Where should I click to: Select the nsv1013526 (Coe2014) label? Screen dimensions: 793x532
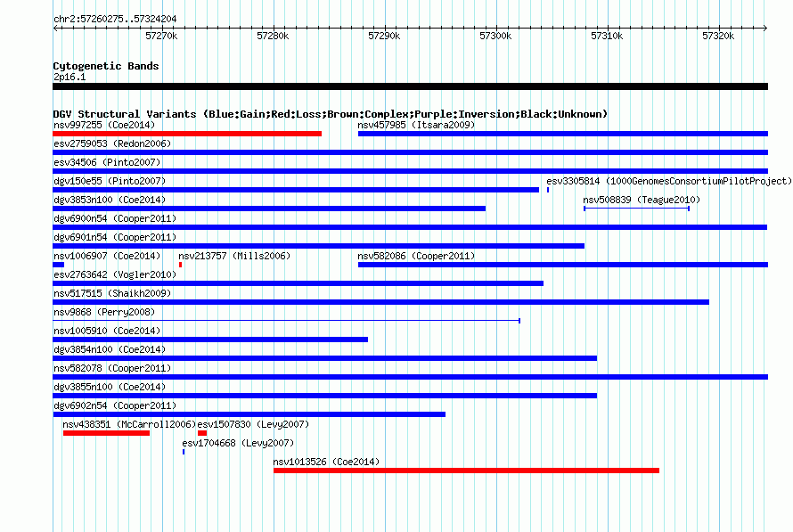click(326, 462)
